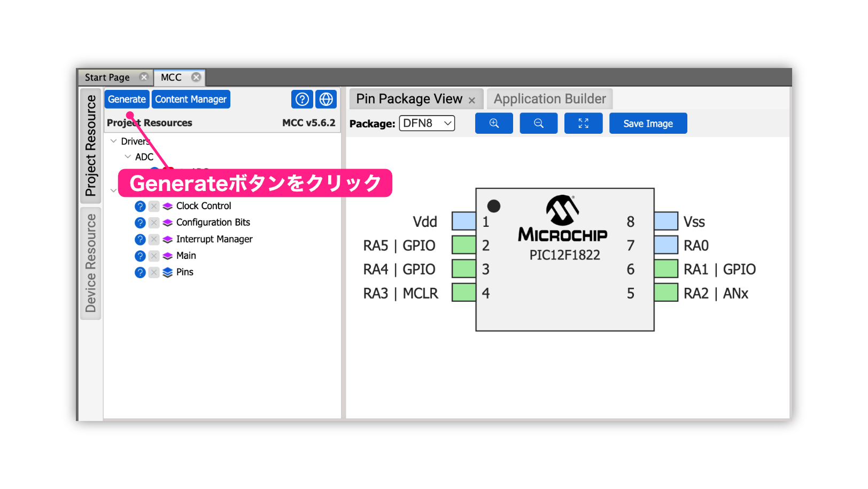Click pin 6 RA1 green box
This screenshot has width=868, height=489.
click(x=666, y=269)
